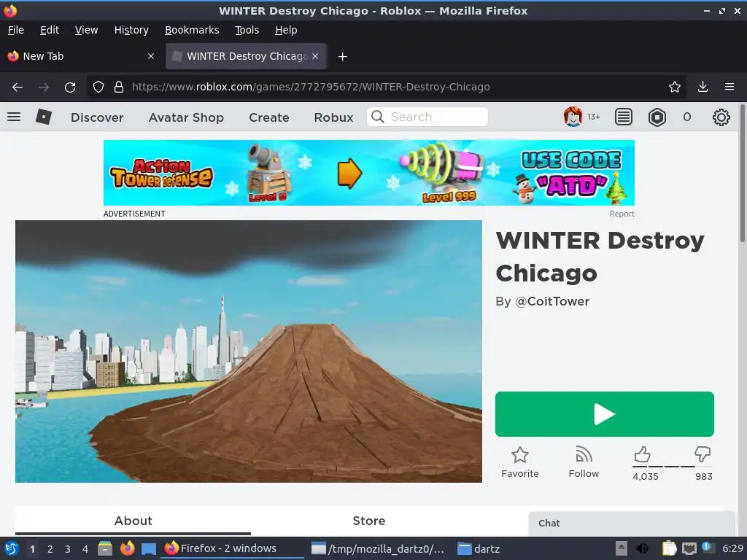Open a new browser tab
The width and height of the screenshot is (747, 560).
tap(342, 57)
